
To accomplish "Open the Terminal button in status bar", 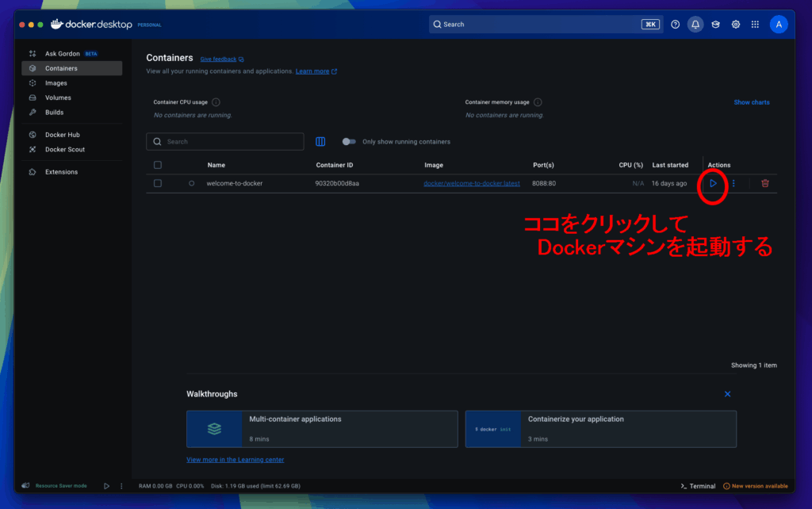I will point(698,486).
